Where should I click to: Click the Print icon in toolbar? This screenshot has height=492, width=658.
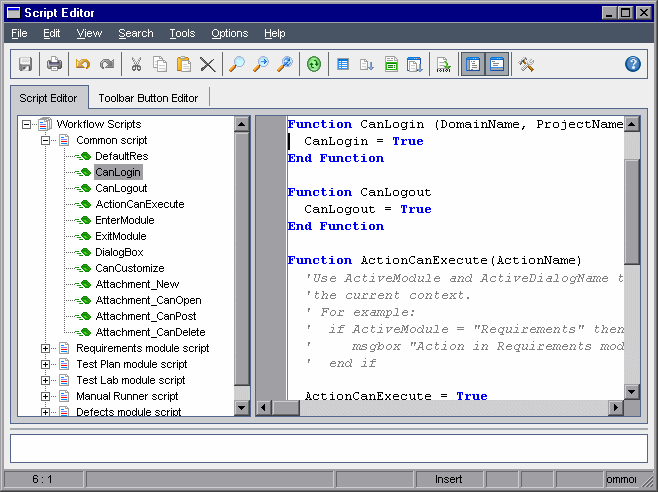54,64
